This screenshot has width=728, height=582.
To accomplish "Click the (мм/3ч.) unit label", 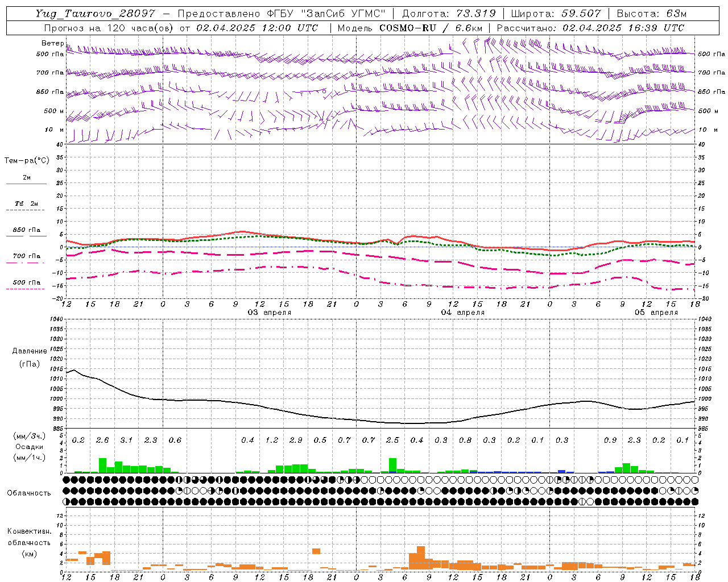I will click(30, 436).
